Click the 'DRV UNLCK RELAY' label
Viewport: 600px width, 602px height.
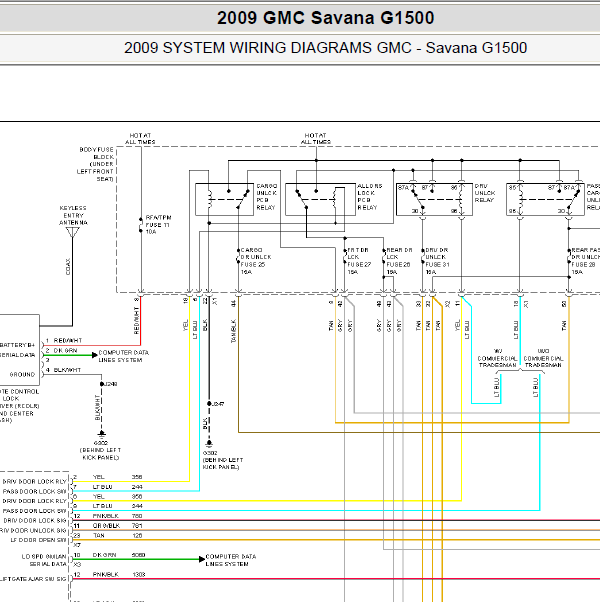point(485,193)
